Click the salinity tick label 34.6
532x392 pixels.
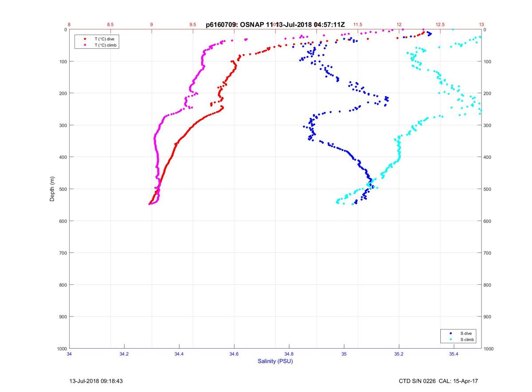pos(234,354)
